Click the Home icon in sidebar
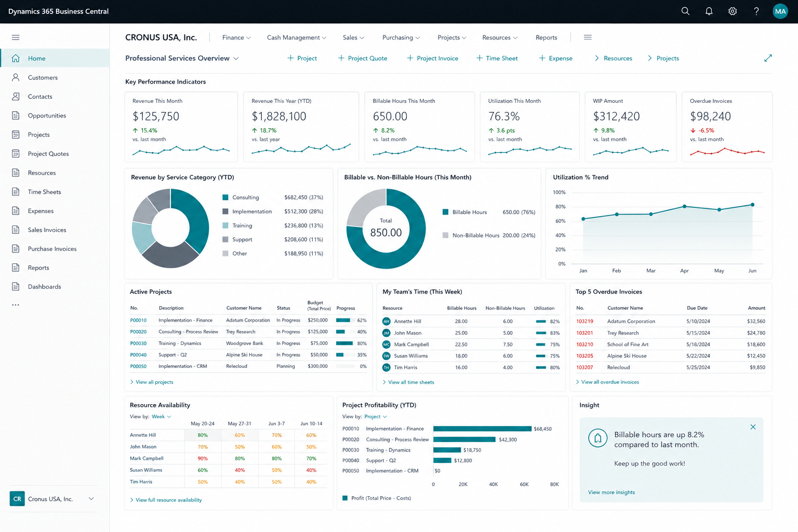 pyautogui.click(x=16, y=58)
